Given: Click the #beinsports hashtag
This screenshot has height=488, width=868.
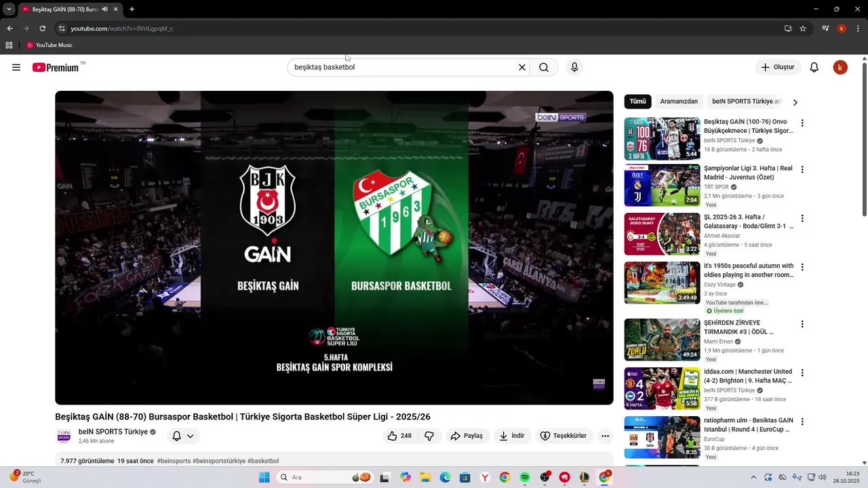Looking at the screenshot, I should (x=174, y=461).
